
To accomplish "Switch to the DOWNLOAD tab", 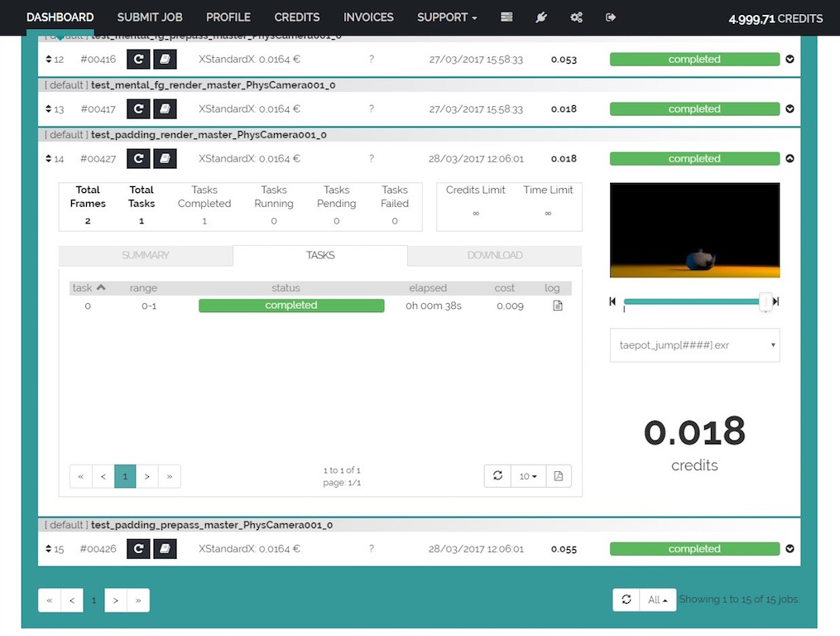I will click(x=494, y=255).
